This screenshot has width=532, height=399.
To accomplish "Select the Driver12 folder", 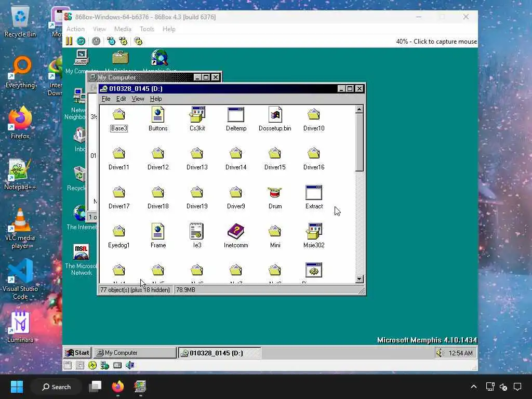I will click(x=158, y=158).
